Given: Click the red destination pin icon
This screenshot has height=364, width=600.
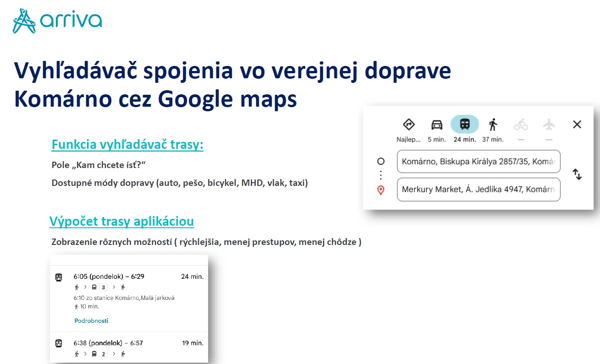Looking at the screenshot, I should pyautogui.click(x=380, y=190).
